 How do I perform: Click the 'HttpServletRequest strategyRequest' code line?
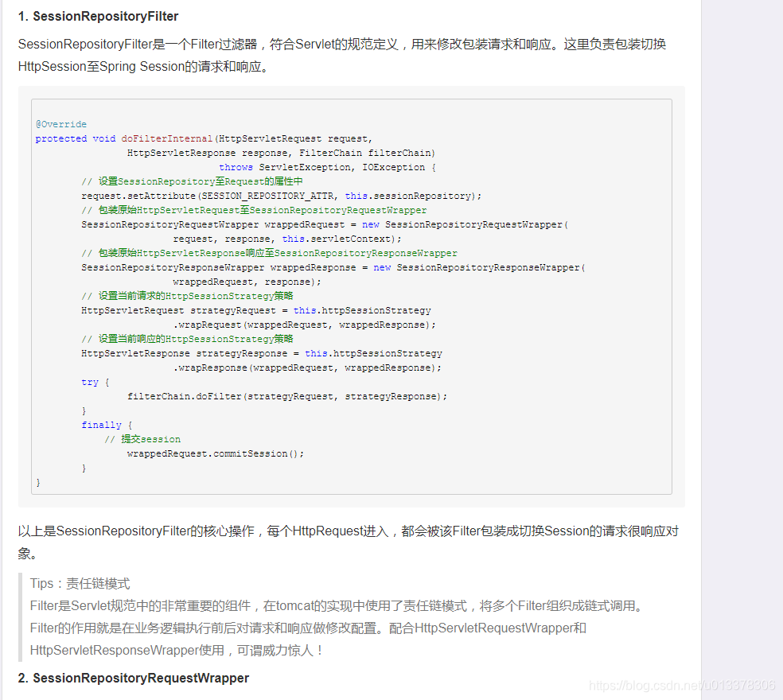[x=256, y=310]
